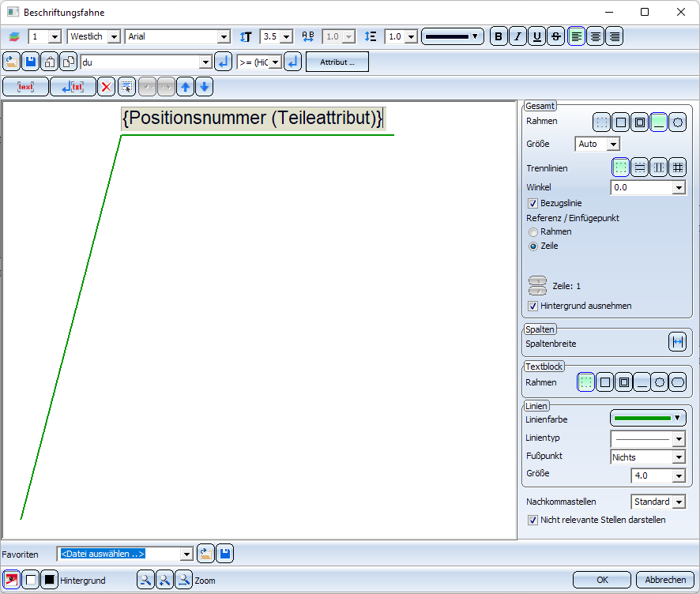Select the Positionsnummer (Teileattribut) text block
This screenshot has height=594, width=700.
(253, 118)
